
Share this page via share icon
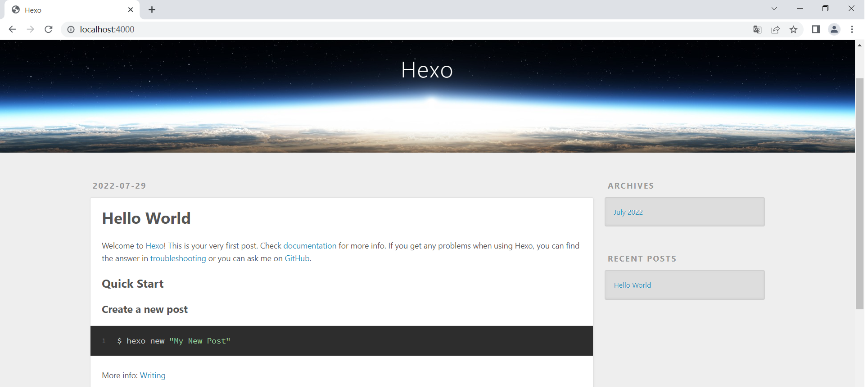pyautogui.click(x=775, y=30)
